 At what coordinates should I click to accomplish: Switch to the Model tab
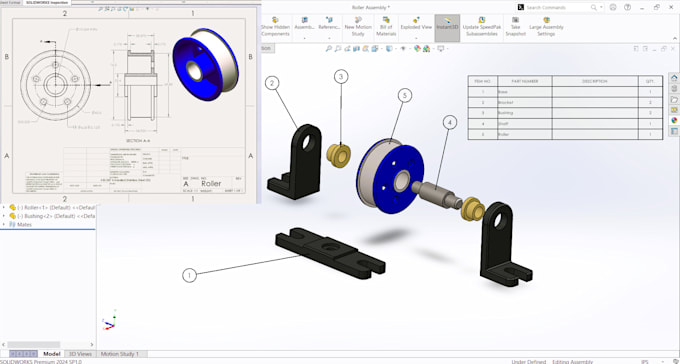coord(52,354)
